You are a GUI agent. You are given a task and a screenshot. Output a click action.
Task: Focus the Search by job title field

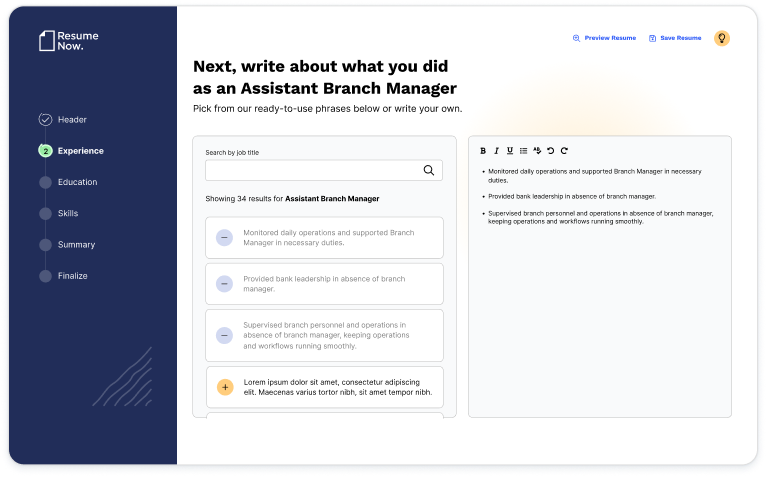click(x=312, y=171)
